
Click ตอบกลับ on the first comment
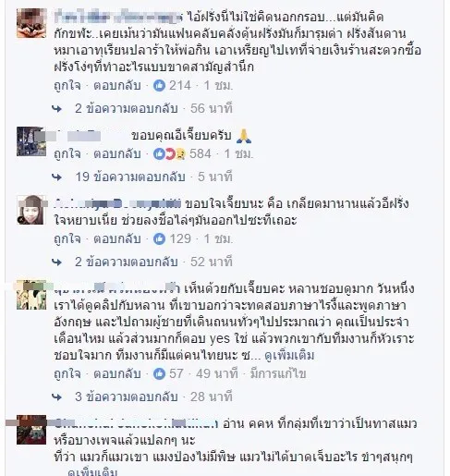coord(117,85)
